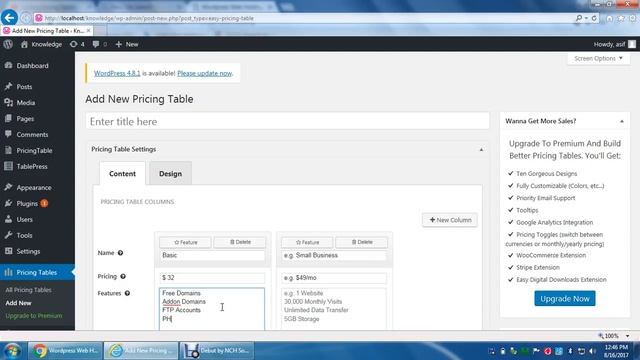The image size is (640, 360).
Task: Click the Enter title here field
Action: point(287,122)
